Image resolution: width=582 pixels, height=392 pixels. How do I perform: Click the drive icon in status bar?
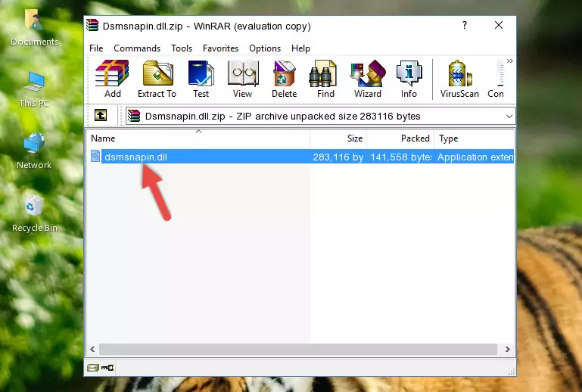click(x=93, y=368)
